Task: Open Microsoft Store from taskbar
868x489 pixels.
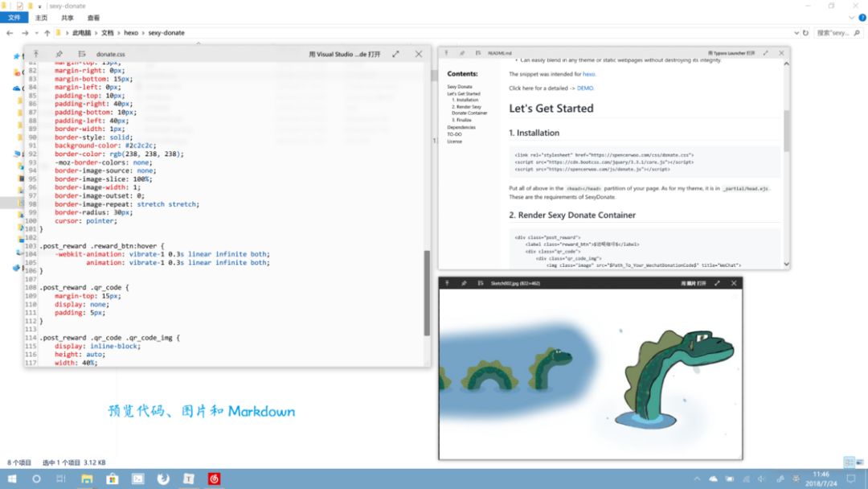Action: coord(113,479)
